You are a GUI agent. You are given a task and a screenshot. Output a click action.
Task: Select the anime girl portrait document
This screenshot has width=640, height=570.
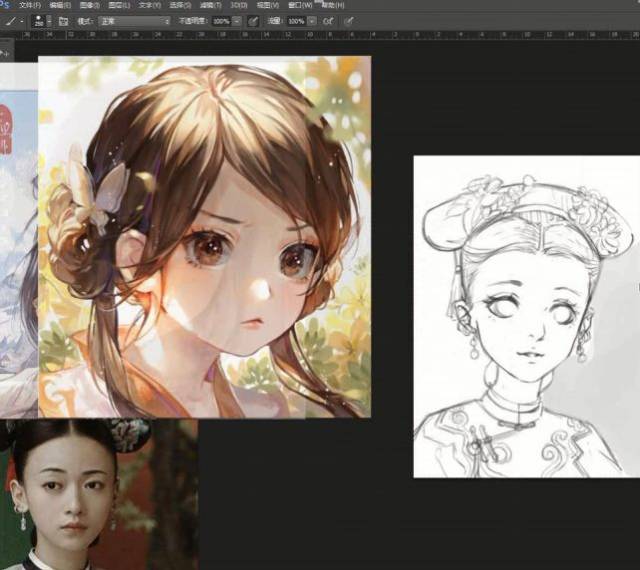click(204, 237)
